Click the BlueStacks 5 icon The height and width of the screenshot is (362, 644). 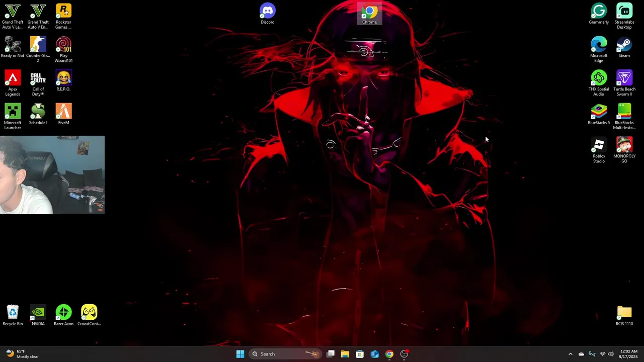coord(599,114)
